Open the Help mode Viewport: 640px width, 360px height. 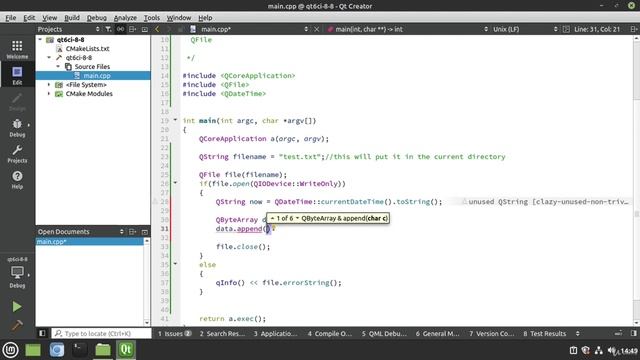tap(17, 180)
